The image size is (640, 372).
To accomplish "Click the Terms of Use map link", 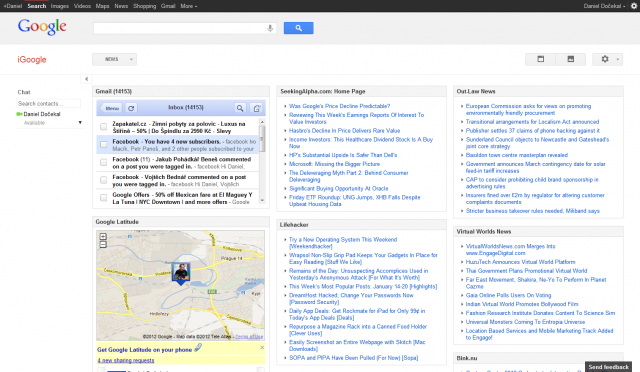I will tap(249, 336).
